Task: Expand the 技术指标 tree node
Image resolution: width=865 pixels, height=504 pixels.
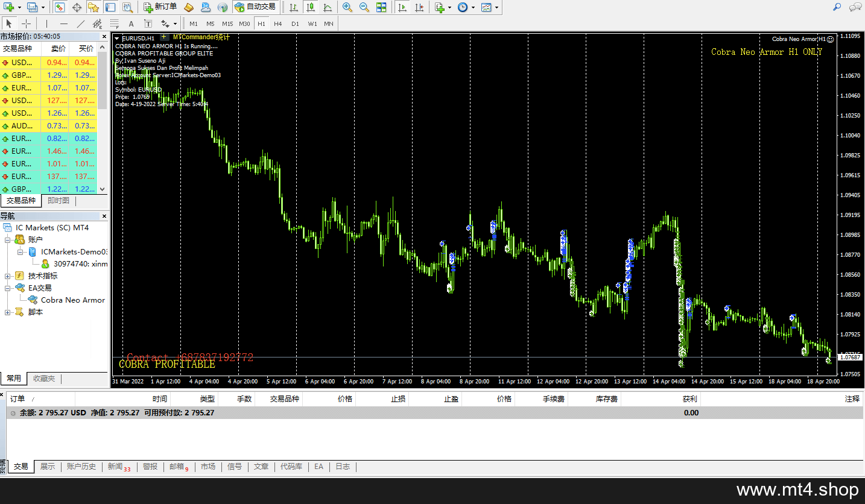Action: click(8, 276)
